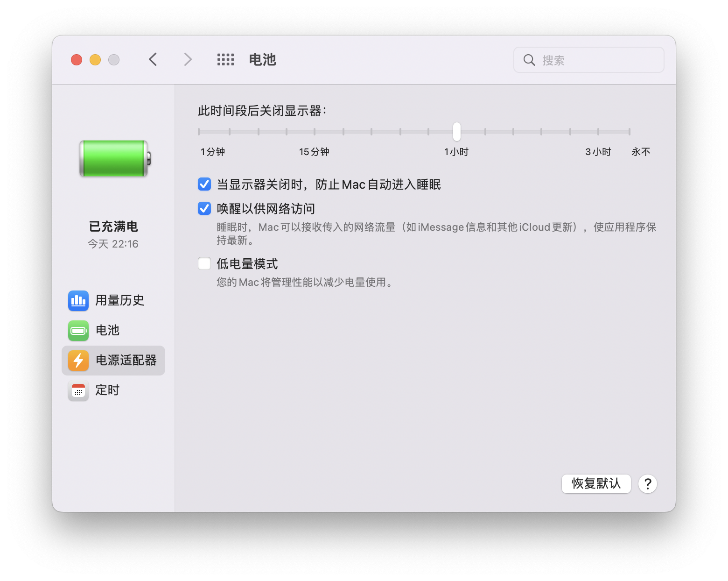Click the 用量历史 bar chart icon
Viewport: 728px width, 581px height.
(x=78, y=300)
